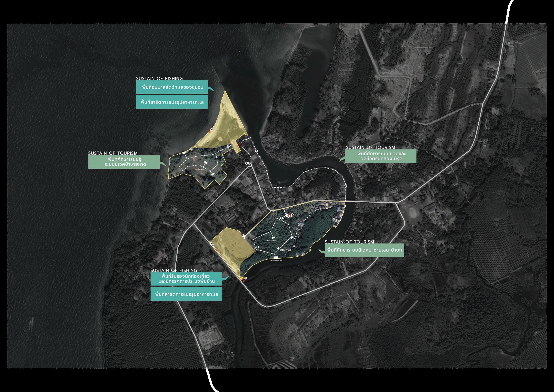Click the Bird Viewing platform marker
Image resolution: width=554 pixels, height=392 pixels.
pyautogui.click(x=273, y=238)
